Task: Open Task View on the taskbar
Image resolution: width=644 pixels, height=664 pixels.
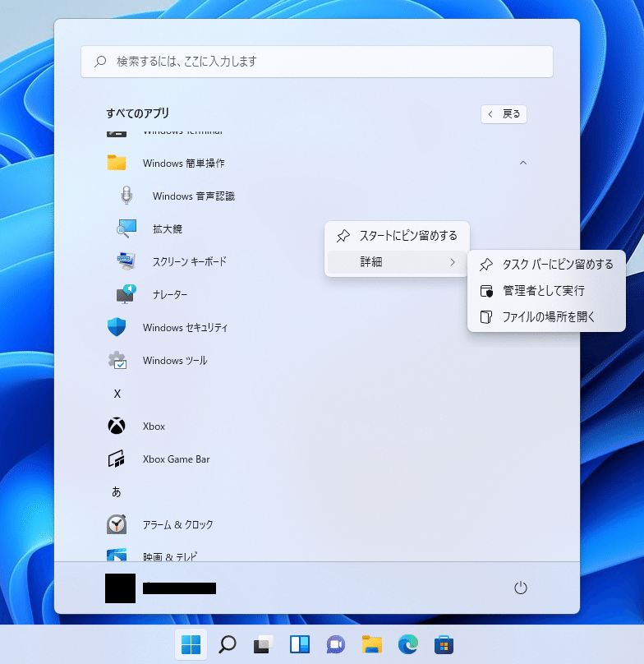Action: 264,644
